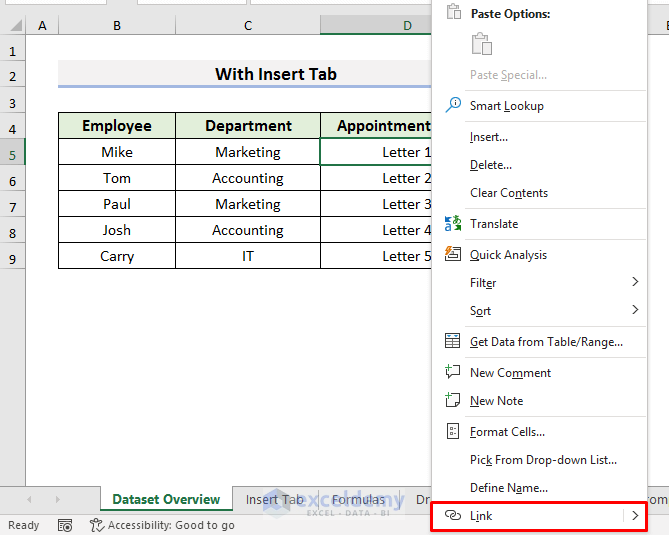Image resolution: width=669 pixels, height=535 pixels.
Task: Select cell containing Marketing for Mike
Action: 248,152
